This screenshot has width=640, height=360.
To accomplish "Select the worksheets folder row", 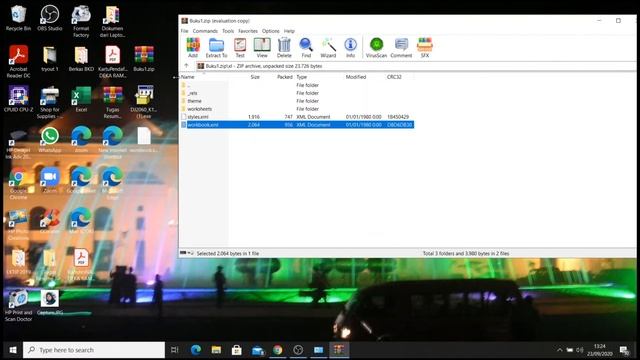I will tap(297, 109).
